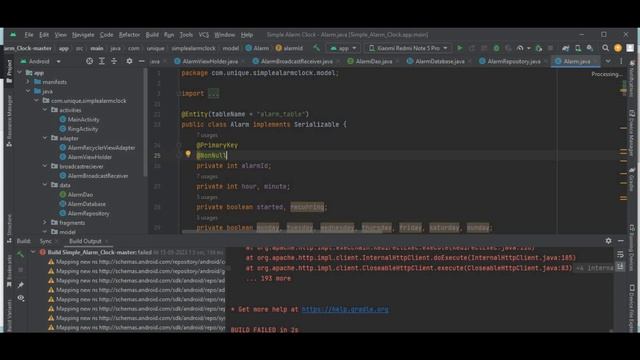Open the editor tabs three-dot menu
This screenshot has height=360, width=640.
pos(621,61)
